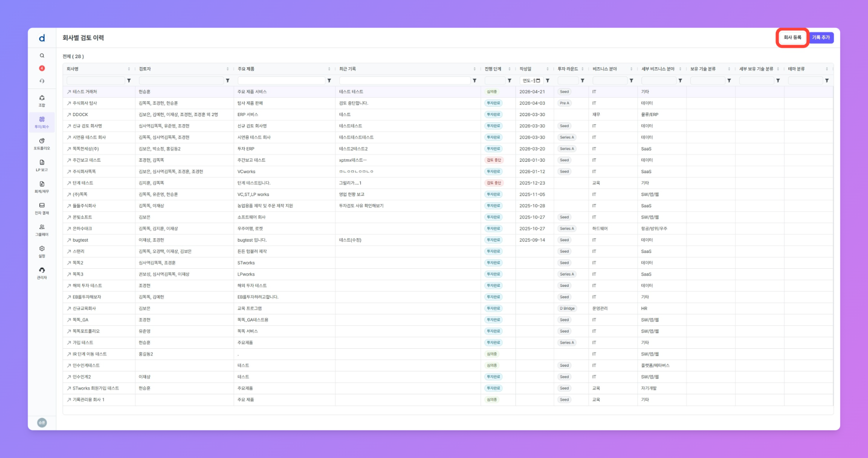Toggle sort arrows on 비즈니스 분야 column
This screenshot has height=458, width=868.
[x=631, y=69]
